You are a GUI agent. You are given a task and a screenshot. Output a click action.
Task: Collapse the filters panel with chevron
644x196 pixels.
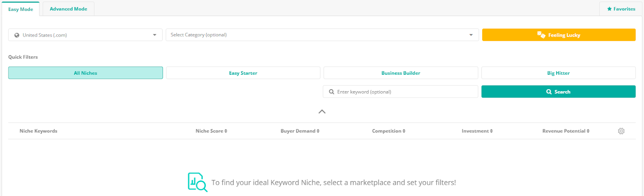[x=322, y=112]
